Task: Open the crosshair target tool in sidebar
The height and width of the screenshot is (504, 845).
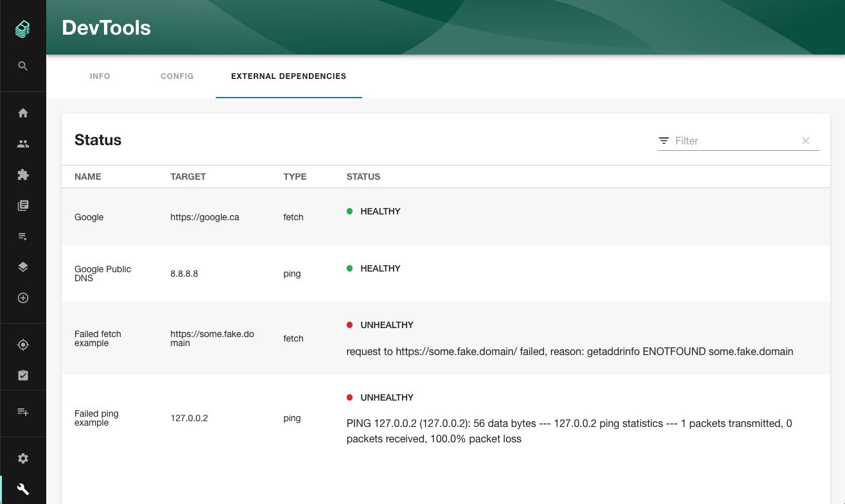Action: tap(23, 344)
